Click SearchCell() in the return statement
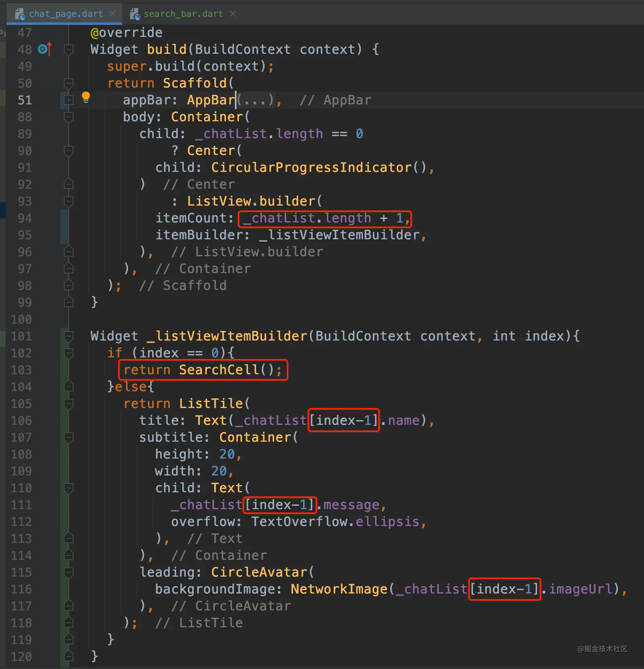 (227, 370)
